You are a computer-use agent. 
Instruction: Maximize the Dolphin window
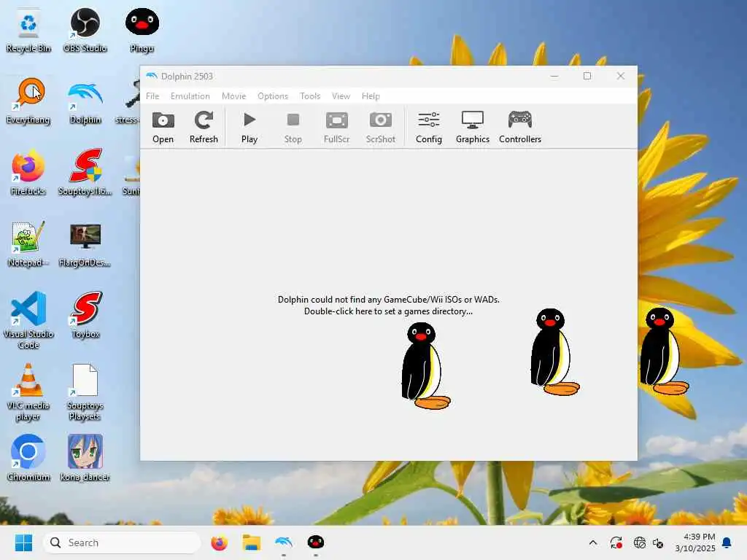[587, 76]
